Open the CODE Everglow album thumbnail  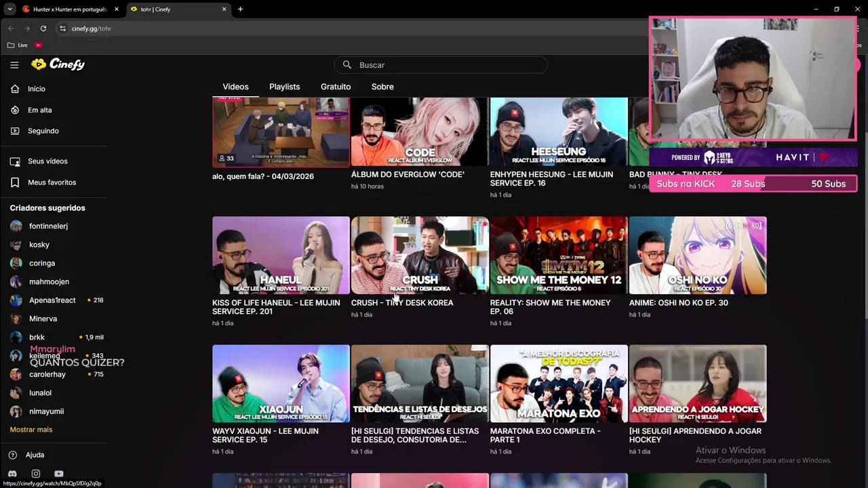(x=420, y=131)
